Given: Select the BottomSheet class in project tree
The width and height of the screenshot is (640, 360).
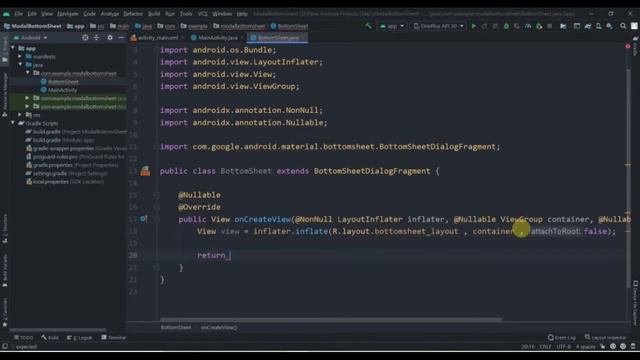Looking at the screenshot, I should (60, 82).
